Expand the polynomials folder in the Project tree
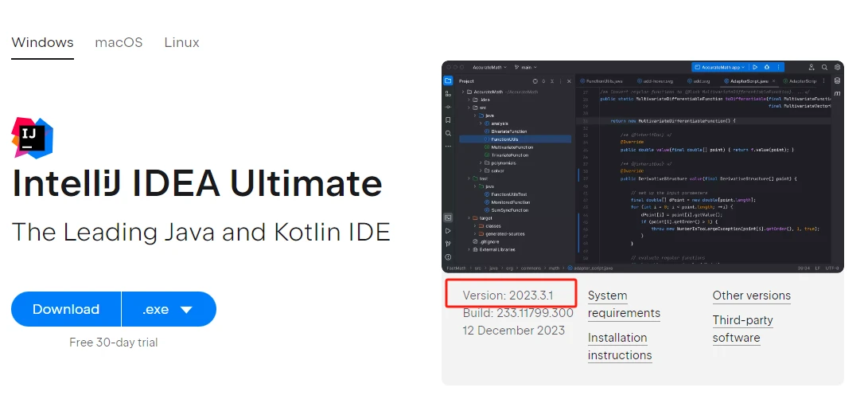This screenshot has height=415, width=868. (x=480, y=163)
